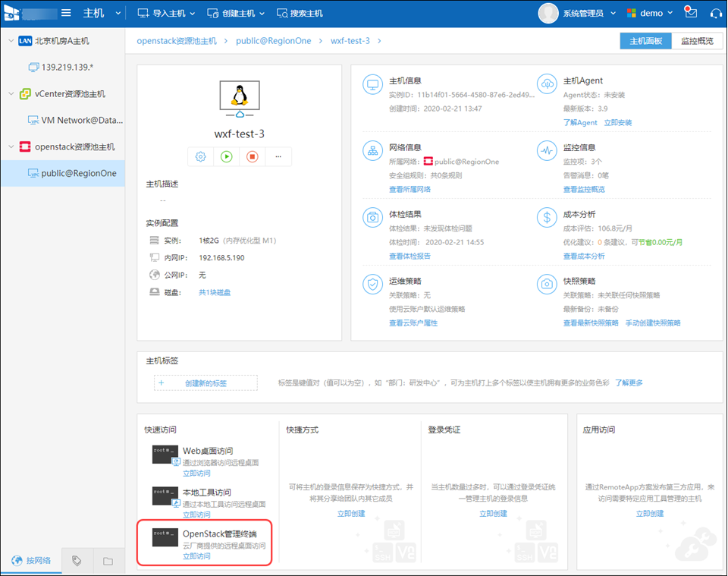Switch to tag view icon tab
Screen dimensions: 728x576
[77, 561]
